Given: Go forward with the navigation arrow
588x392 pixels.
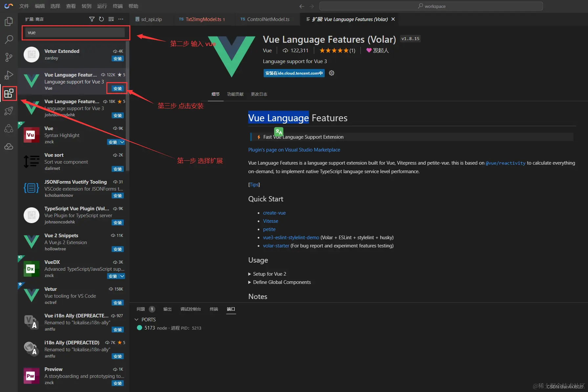Looking at the screenshot, I should coord(312,6).
